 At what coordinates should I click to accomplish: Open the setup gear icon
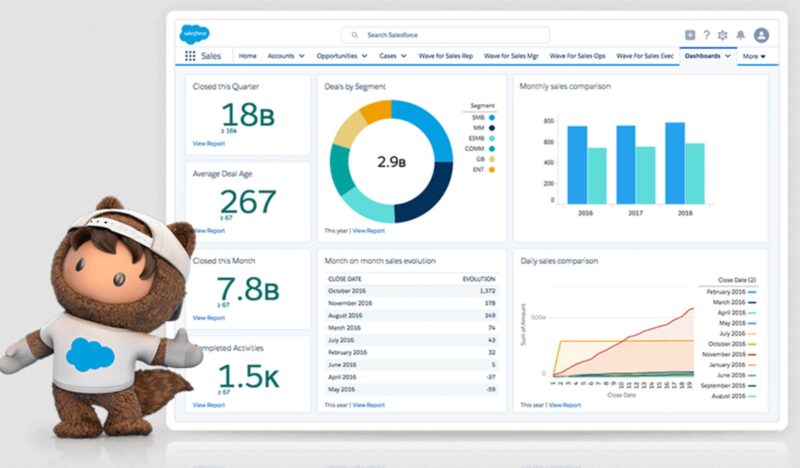coord(722,35)
